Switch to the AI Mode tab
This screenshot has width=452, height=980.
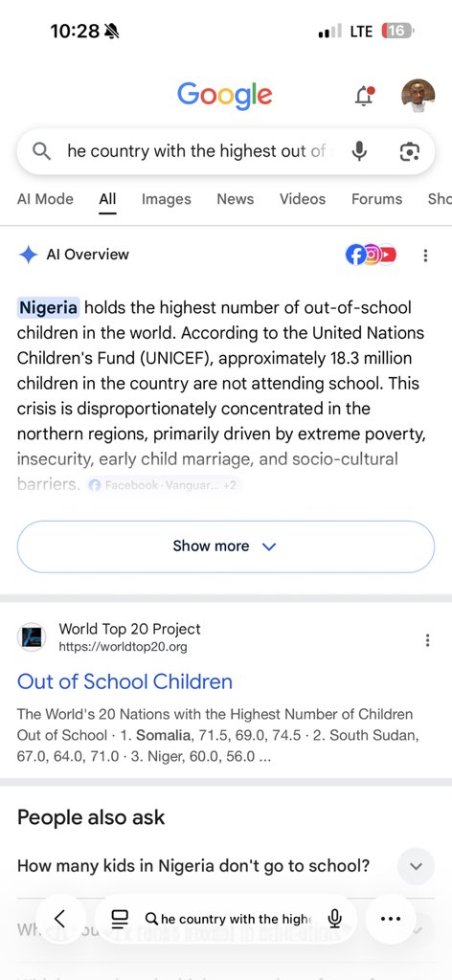tap(45, 199)
